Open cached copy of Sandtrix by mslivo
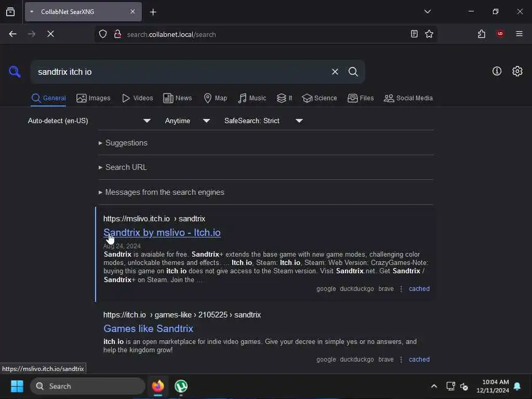 tap(419, 289)
